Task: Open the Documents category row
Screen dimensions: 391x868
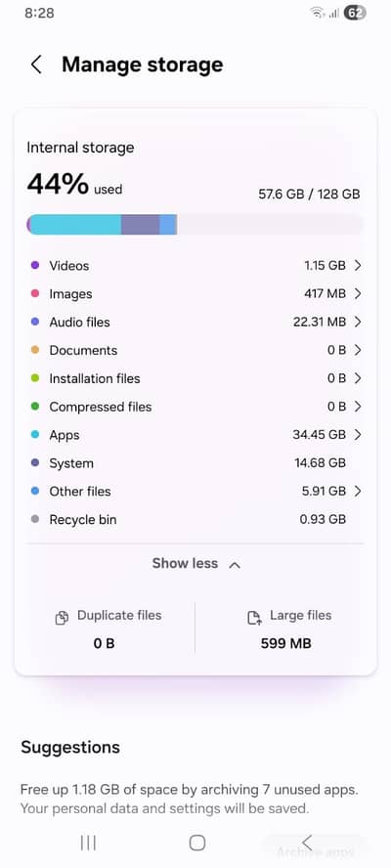Action: 195,350
